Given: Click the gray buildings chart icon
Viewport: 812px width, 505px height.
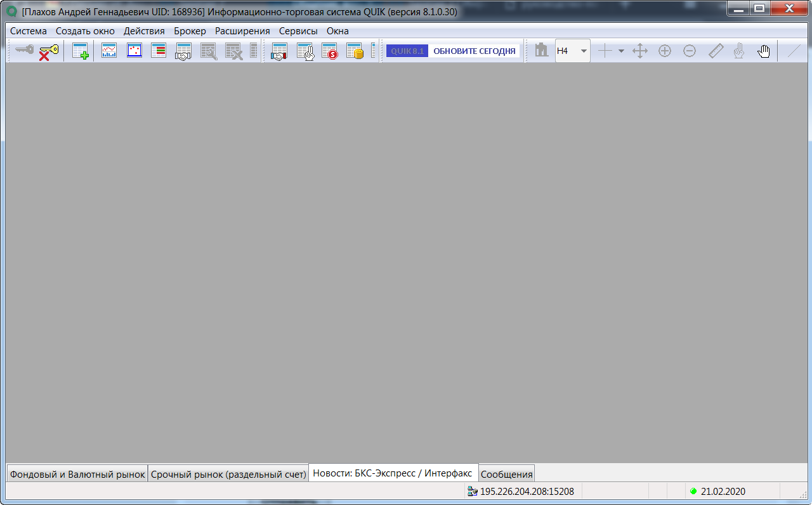Looking at the screenshot, I should [x=541, y=51].
